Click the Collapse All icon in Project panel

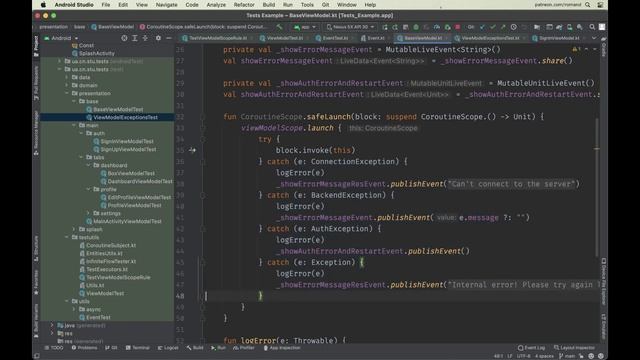(145, 38)
